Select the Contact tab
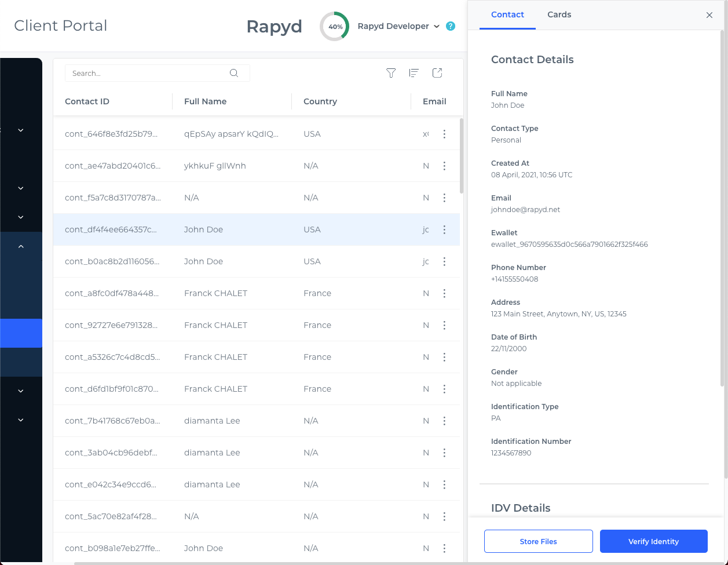Viewport: 728px width, 565px height. coord(507,14)
